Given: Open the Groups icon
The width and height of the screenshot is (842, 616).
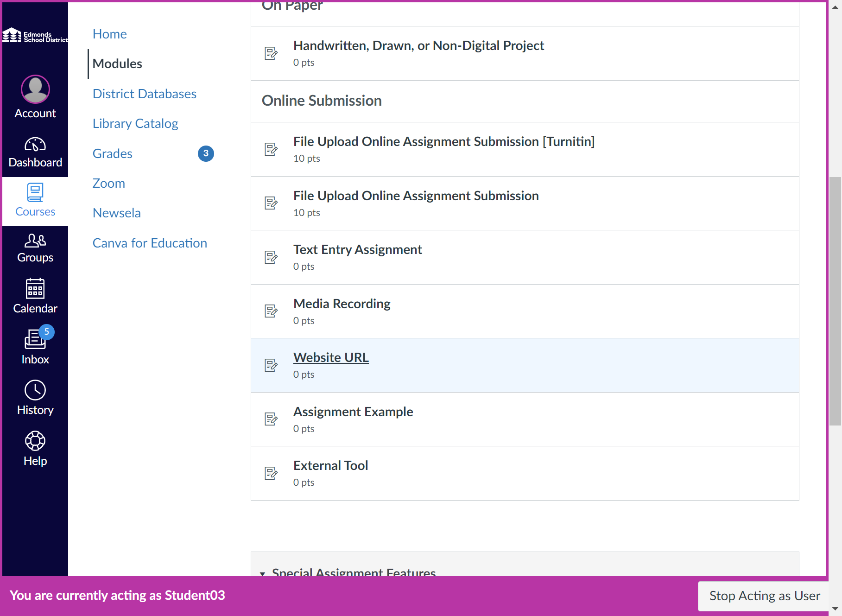Looking at the screenshot, I should pyautogui.click(x=35, y=240).
